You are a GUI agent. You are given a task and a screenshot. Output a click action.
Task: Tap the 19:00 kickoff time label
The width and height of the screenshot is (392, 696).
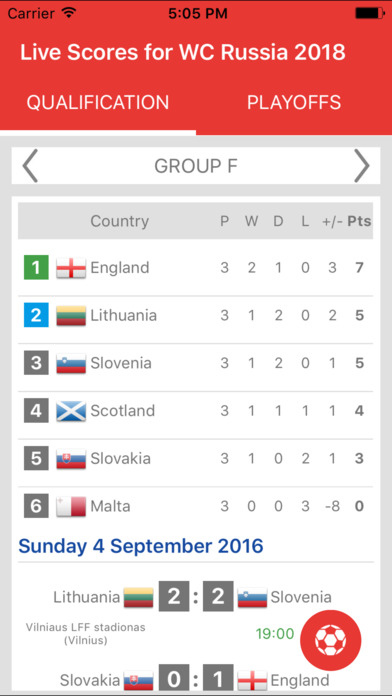(275, 634)
